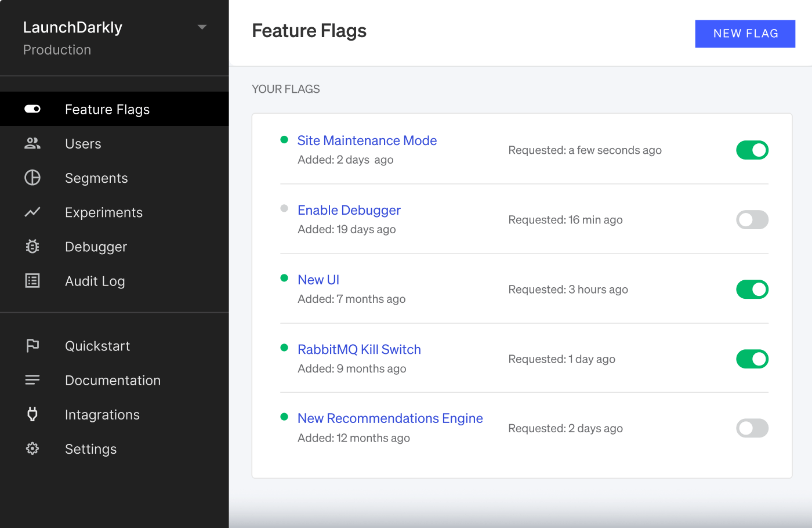Open the New Recommendations Engine flag link
812x528 pixels.
[x=390, y=418]
